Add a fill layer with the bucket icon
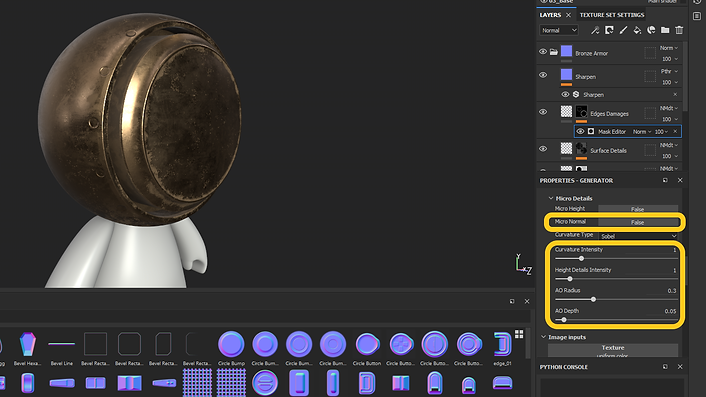This screenshot has height=397, width=706. [x=637, y=30]
